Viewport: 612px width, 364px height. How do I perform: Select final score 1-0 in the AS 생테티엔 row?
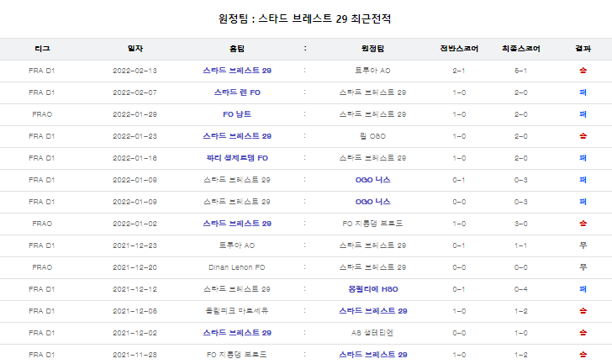click(x=521, y=333)
